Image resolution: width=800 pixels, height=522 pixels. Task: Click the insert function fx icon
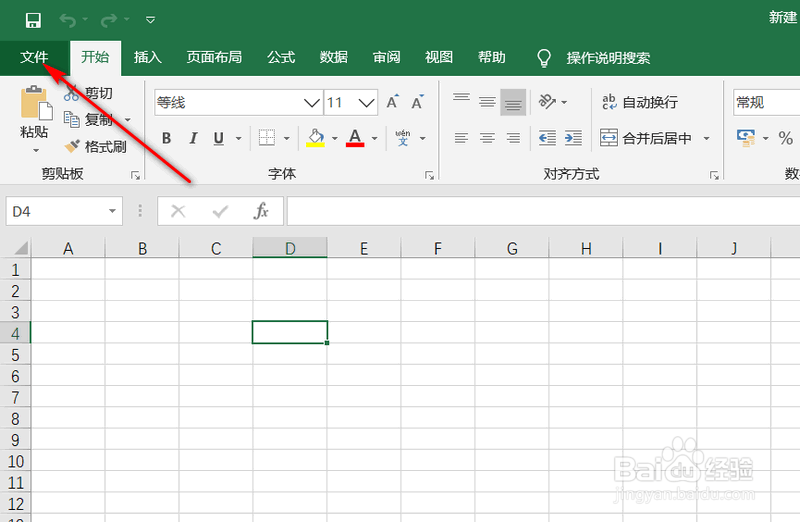[x=261, y=211]
